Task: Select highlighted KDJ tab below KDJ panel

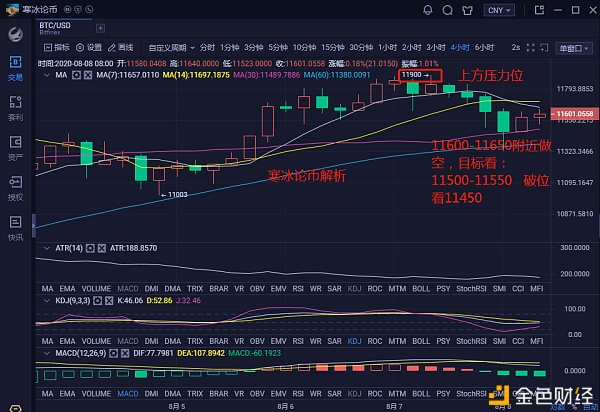Action: click(354, 341)
